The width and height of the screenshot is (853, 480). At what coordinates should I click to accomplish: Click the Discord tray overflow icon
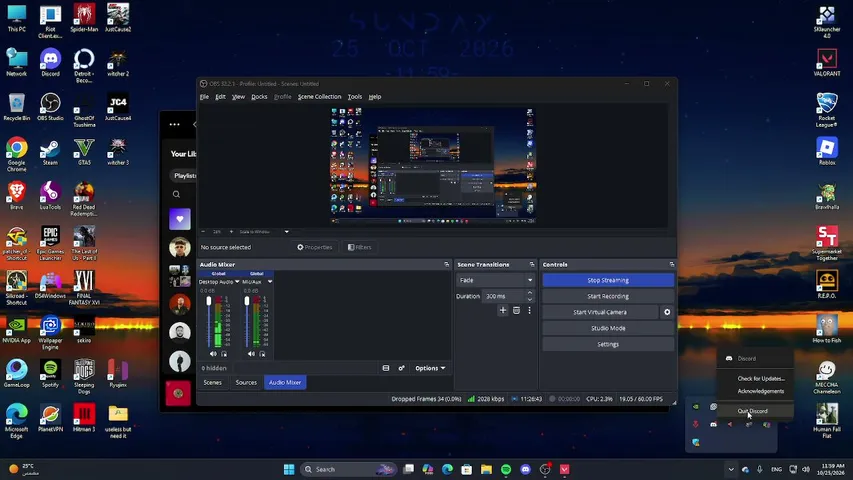tap(713, 424)
